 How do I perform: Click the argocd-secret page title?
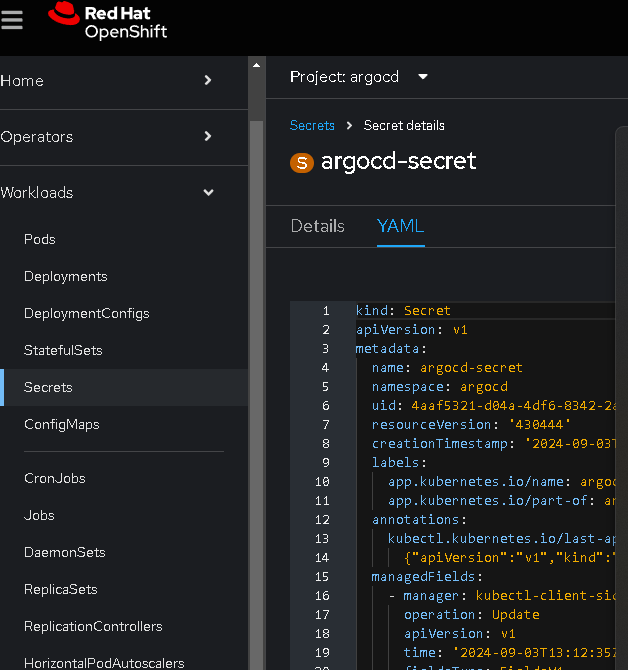point(399,162)
